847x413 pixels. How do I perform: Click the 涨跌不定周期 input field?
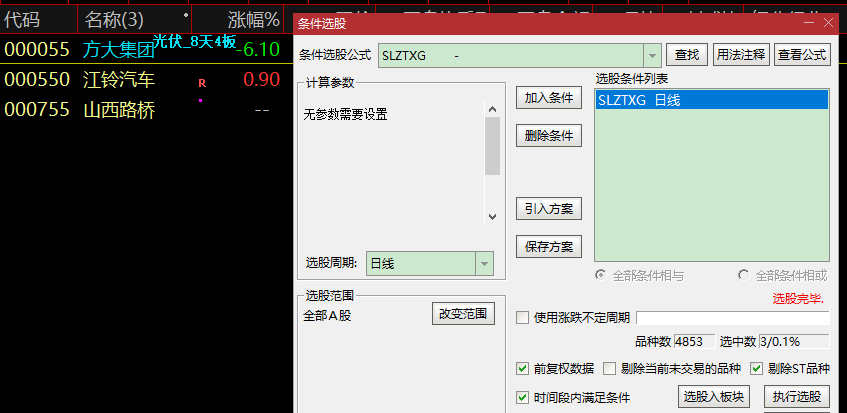click(x=732, y=317)
